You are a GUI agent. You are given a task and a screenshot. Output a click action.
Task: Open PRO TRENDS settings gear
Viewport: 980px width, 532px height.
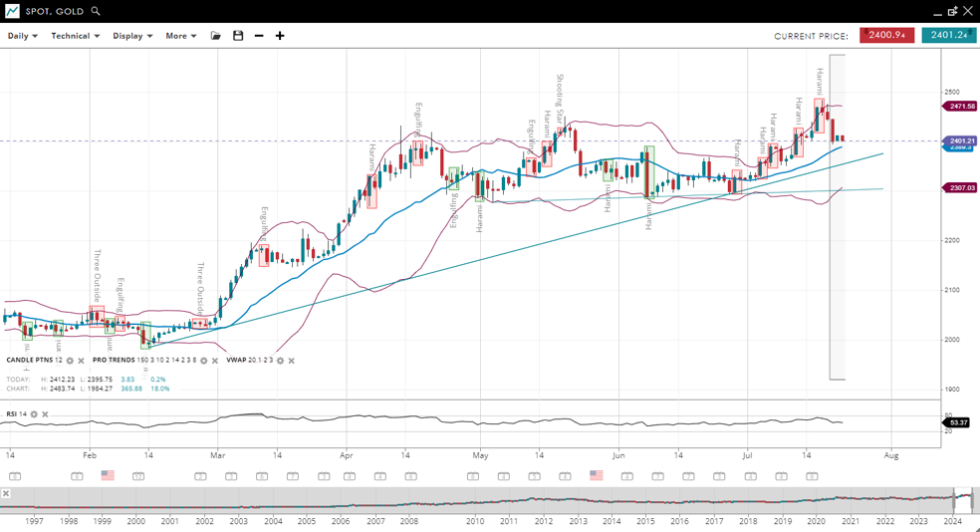tap(204, 361)
